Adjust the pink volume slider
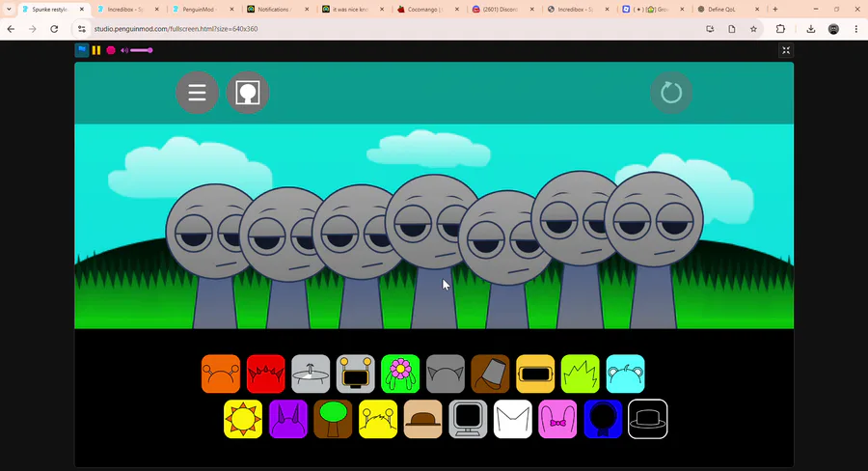Viewport: 868px width, 471px height. 141,50
